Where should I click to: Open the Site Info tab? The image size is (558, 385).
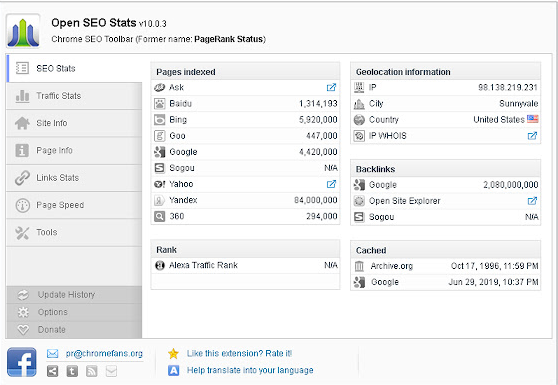click(74, 123)
